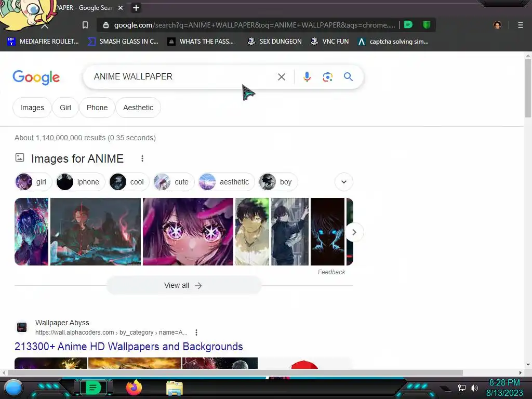
Task: Click the green chat extension icon in the address bar
Action: 408,25
